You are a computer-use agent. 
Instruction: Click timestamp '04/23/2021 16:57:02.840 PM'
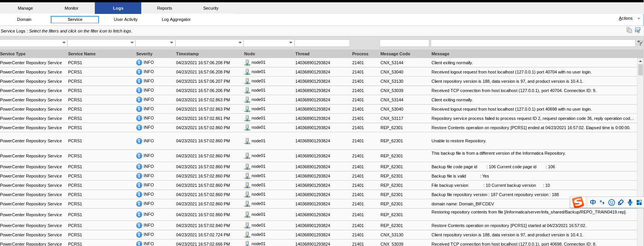[x=203, y=226]
